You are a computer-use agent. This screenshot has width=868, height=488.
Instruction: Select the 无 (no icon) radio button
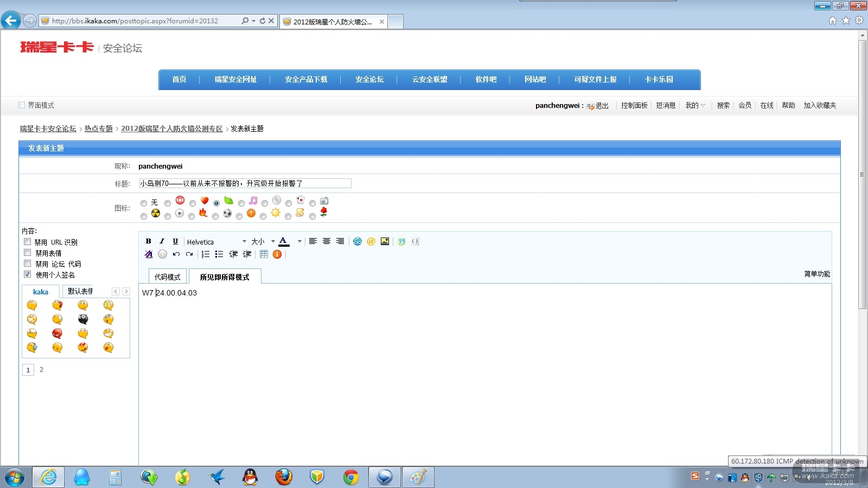pyautogui.click(x=144, y=203)
